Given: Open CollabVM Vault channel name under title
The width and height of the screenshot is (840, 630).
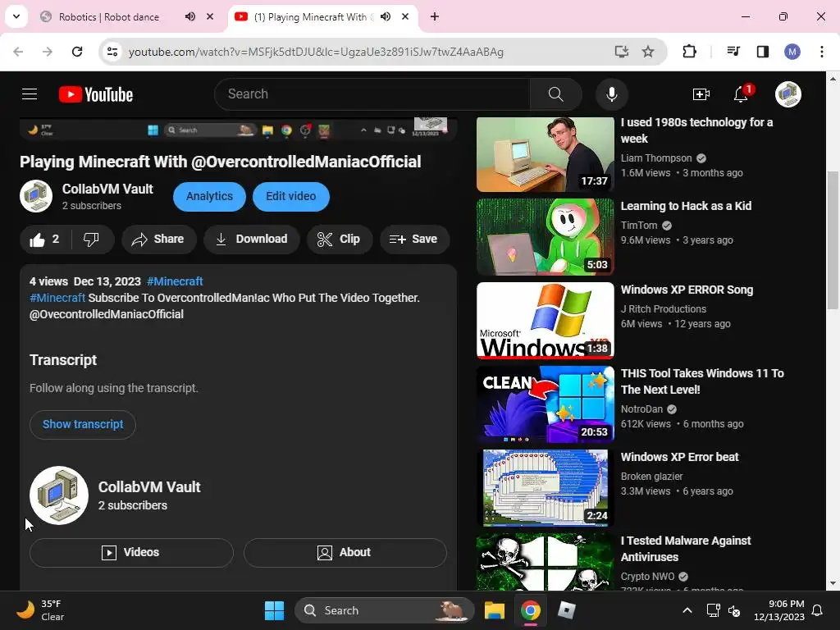Looking at the screenshot, I should click(107, 189).
